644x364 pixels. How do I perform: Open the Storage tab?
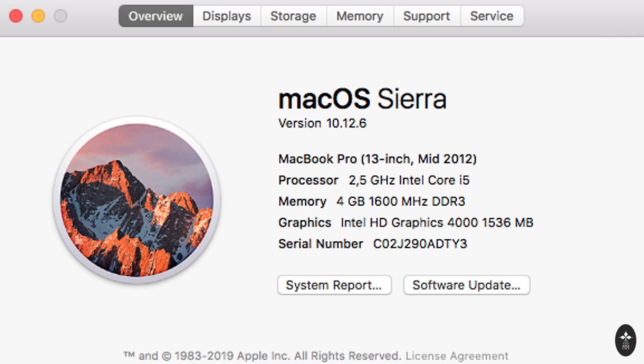[293, 16]
